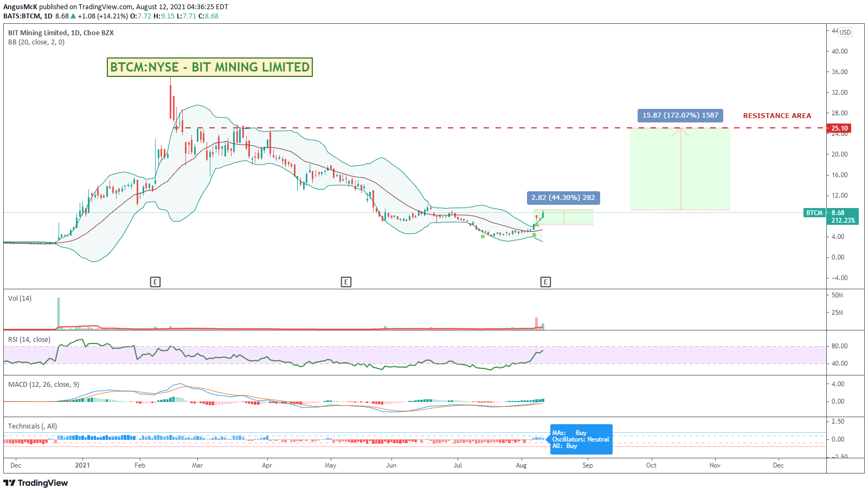The image size is (868, 493).
Task: Click the AngusMcK author name
Action: click(x=21, y=7)
